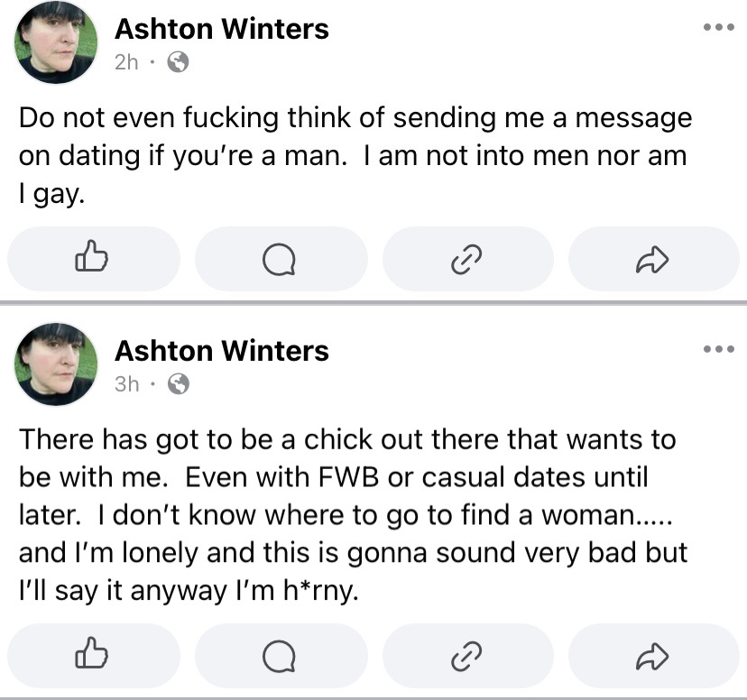Click the public globe icon beside 2h
Screen dimensions: 747x700
[x=178, y=62]
